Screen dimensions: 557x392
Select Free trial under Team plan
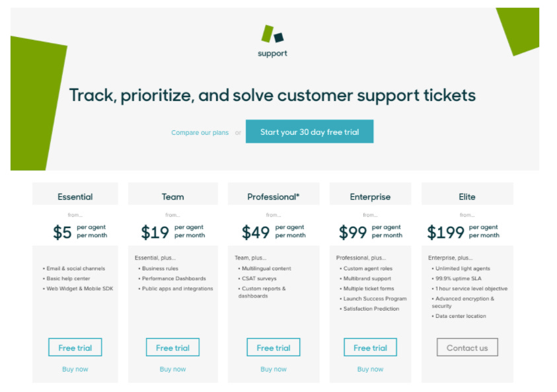pyautogui.click(x=172, y=347)
